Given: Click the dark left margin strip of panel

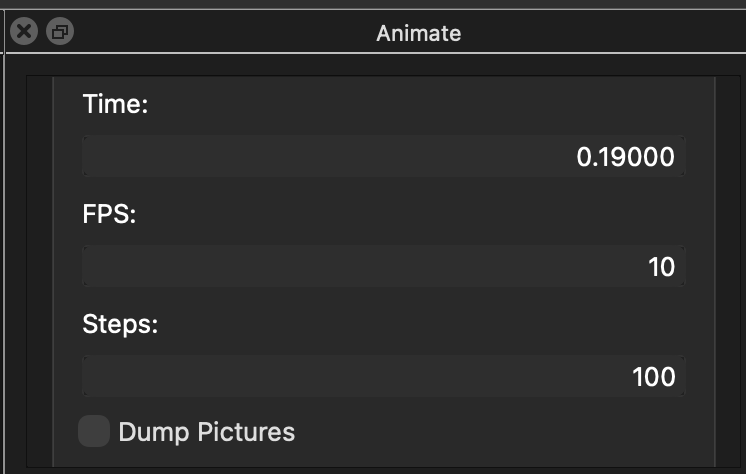Looking at the screenshot, I should tap(40, 270).
